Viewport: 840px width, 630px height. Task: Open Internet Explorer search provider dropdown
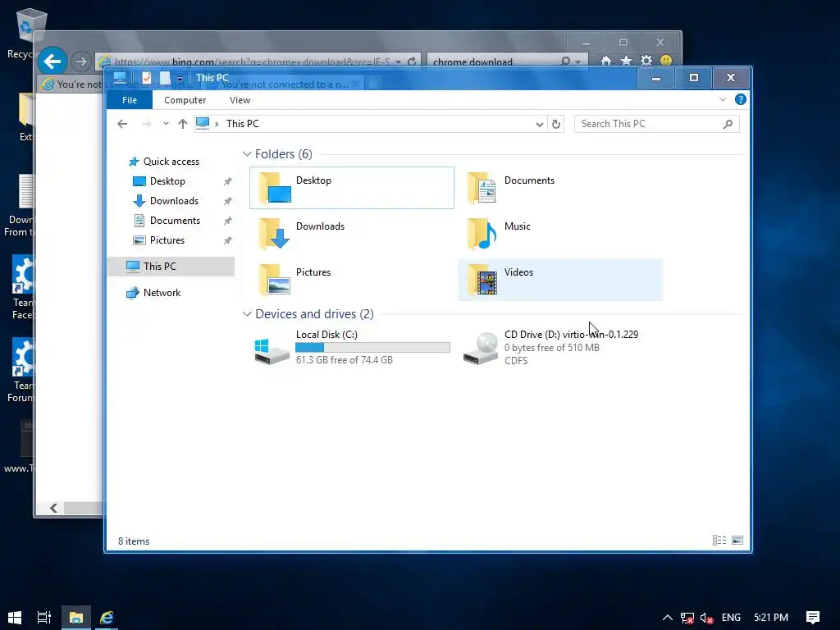coord(578,62)
